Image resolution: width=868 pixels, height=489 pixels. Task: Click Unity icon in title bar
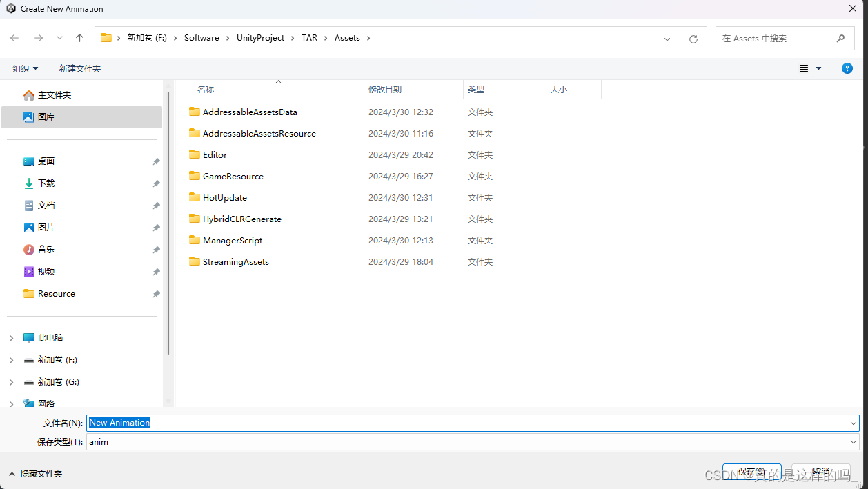point(10,8)
